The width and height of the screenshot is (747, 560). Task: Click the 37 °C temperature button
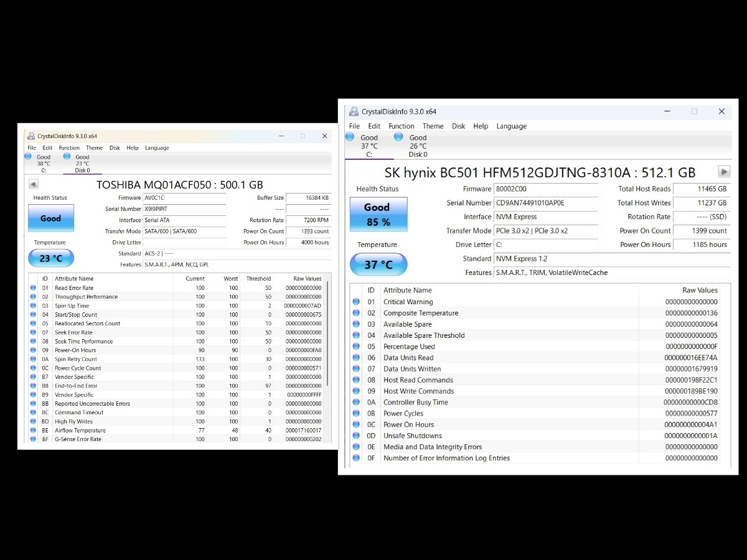378,264
